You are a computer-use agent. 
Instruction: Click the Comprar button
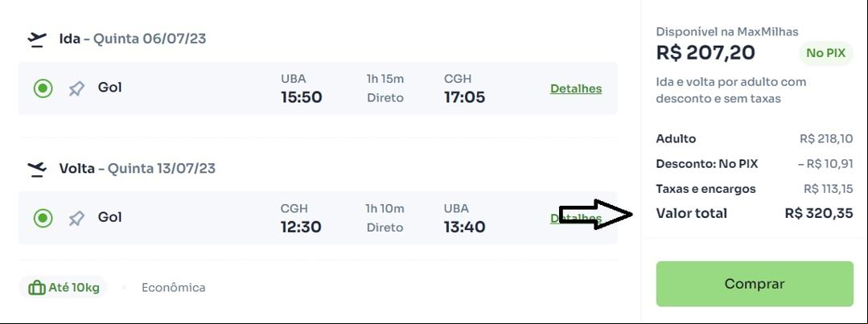pyautogui.click(x=755, y=284)
